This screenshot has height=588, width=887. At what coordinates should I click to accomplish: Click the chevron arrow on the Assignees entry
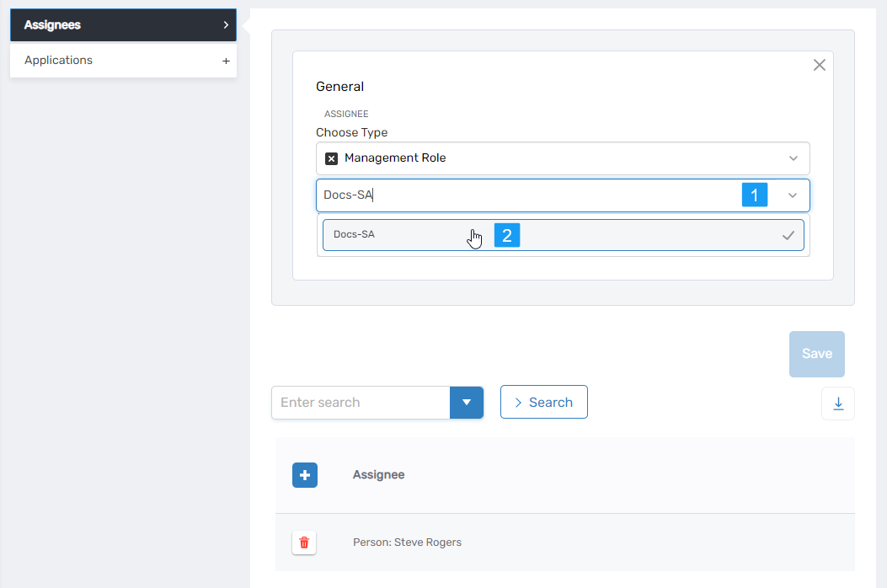click(x=226, y=24)
